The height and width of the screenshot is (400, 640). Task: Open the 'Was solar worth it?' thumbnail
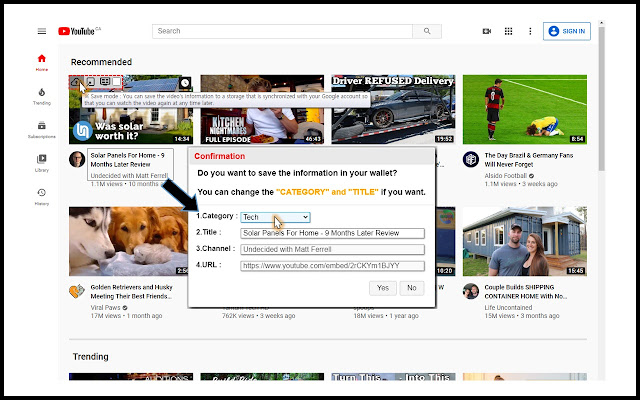131,109
